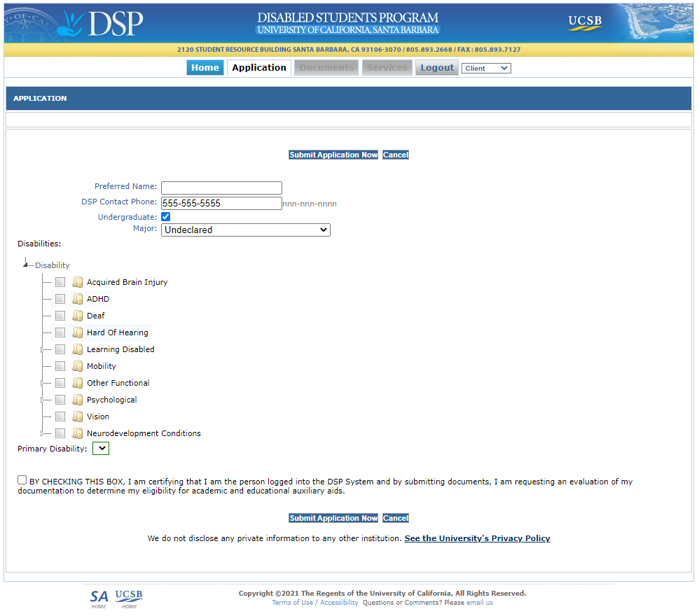
Task: Click the UCSB logo in header
Action: pyautogui.click(x=585, y=22)
